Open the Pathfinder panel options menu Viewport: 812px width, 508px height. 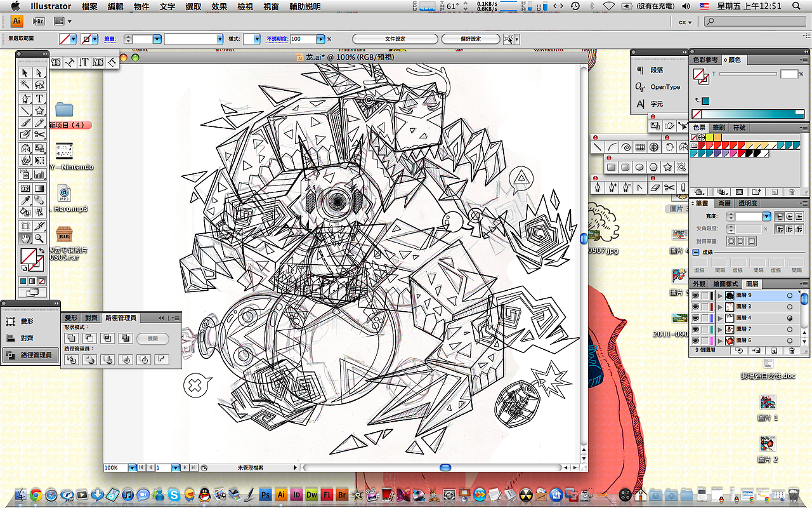point(176,317)
